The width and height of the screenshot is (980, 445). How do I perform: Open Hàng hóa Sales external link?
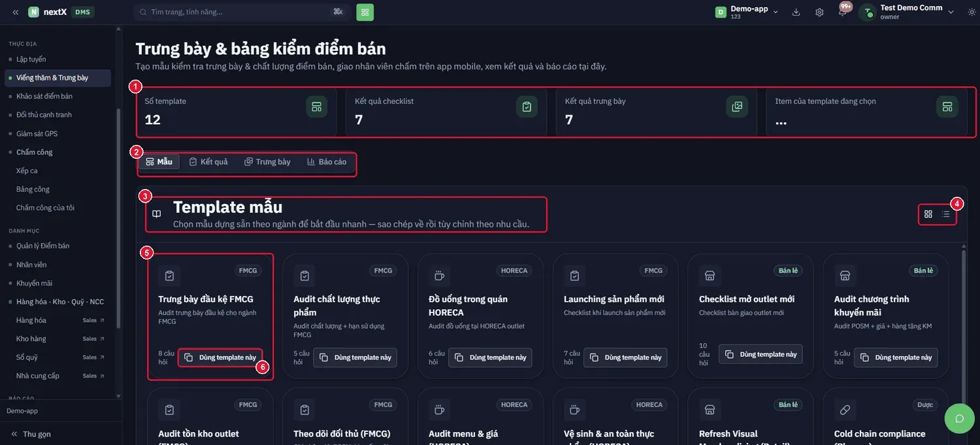59,320
